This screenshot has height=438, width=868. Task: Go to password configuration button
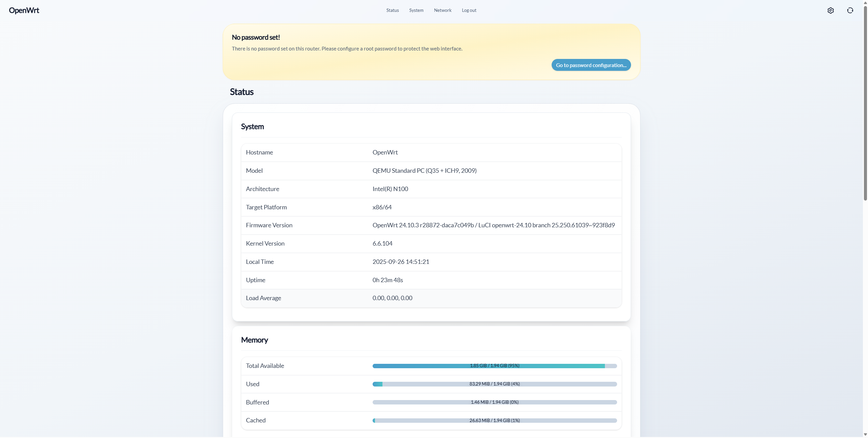pyautogui.click(x=591, y=65)
